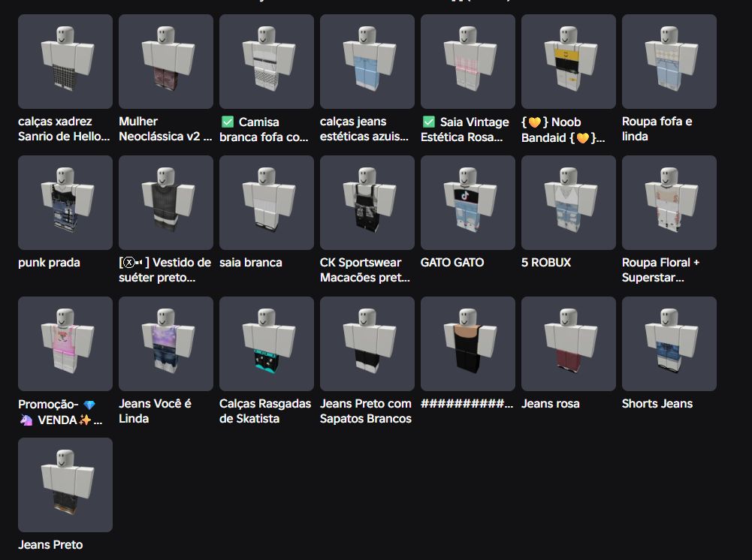The height and width of the screenshot is (560, 752).
Task: Click the 'Noob Bandaid' title text
Action: (x=563, y=130)
